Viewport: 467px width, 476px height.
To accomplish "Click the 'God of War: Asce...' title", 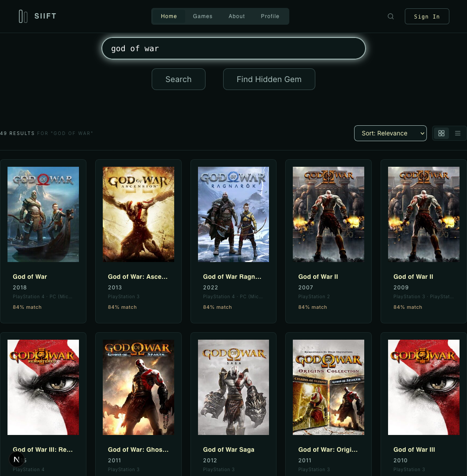I will [x=138, y=277].
